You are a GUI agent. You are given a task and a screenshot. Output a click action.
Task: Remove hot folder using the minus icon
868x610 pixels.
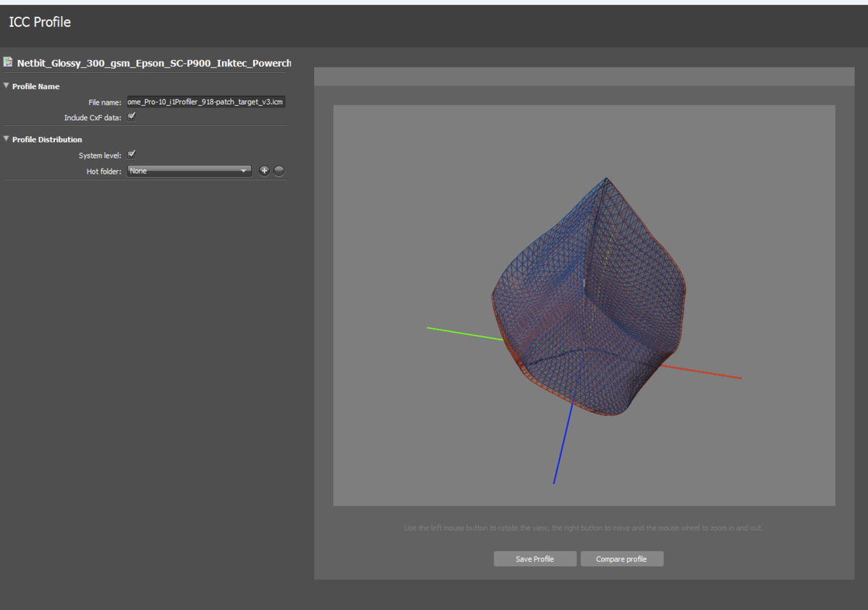click(x=279, y=171)
